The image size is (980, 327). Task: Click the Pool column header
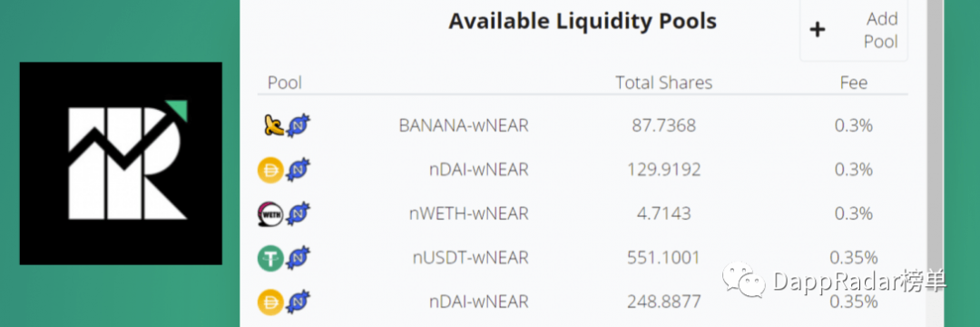point(284,83)
